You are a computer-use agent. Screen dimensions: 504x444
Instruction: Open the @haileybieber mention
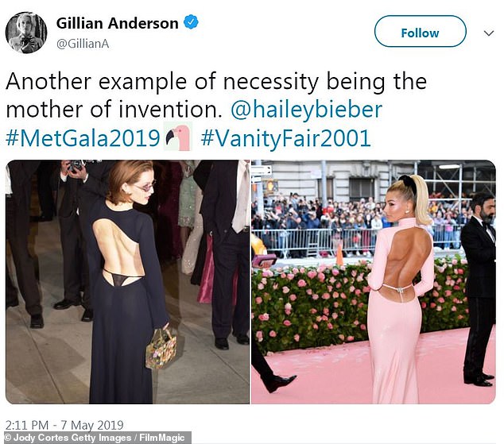point(306,110)
